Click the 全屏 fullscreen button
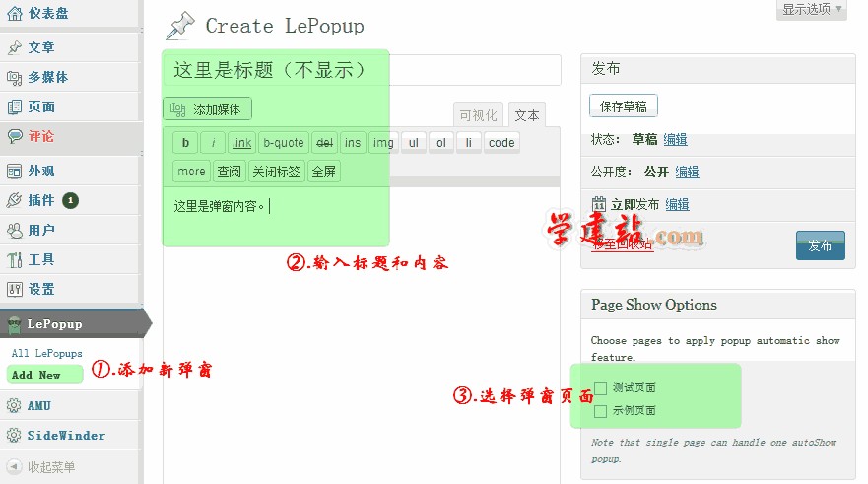868x484 pixels. coord(324,172)
